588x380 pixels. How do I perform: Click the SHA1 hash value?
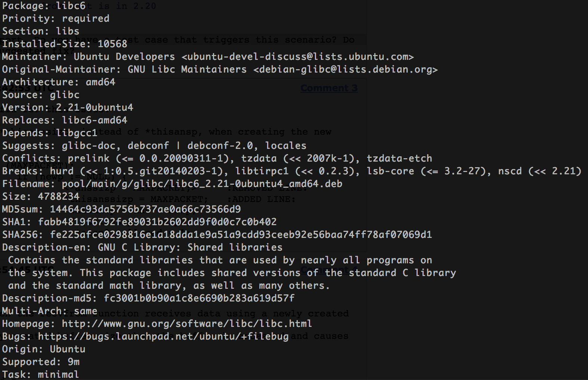(x=157, y=222)
